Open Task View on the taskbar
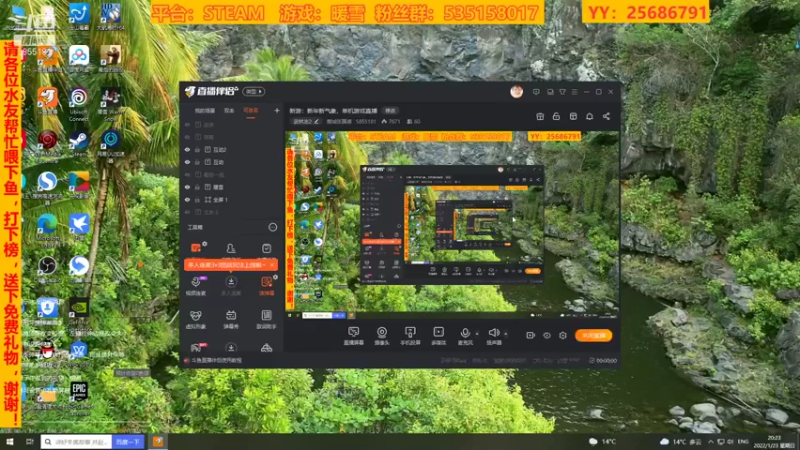 tap(30, 441)
